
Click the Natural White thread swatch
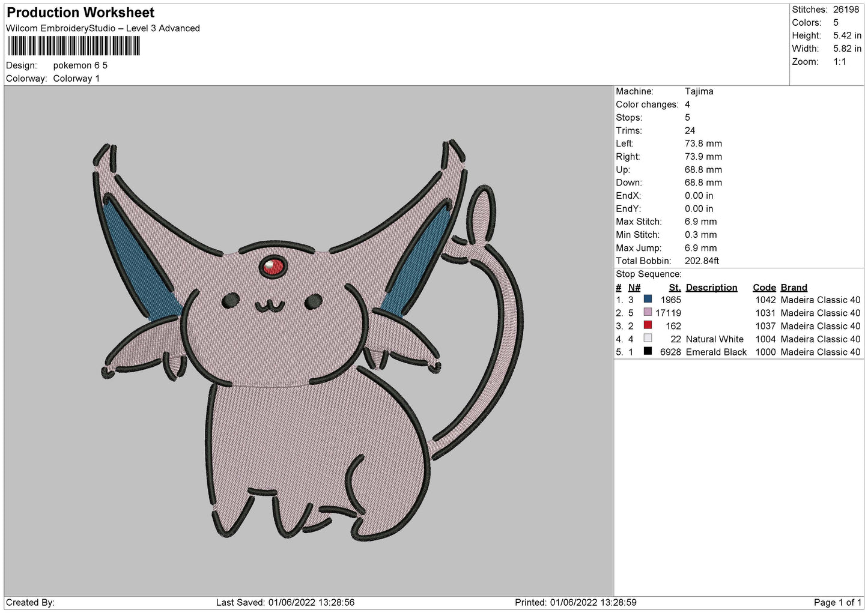click(648, 339)
